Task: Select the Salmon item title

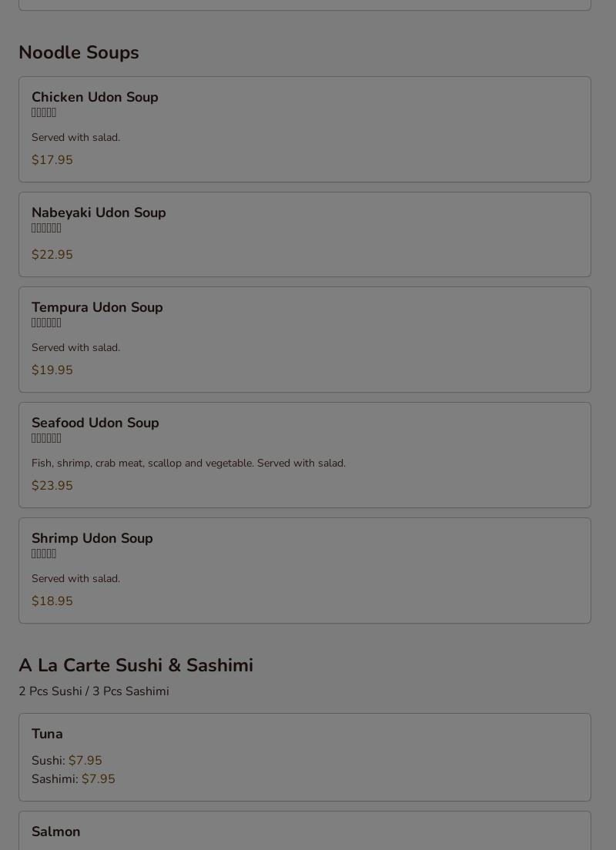Action: 55,832
